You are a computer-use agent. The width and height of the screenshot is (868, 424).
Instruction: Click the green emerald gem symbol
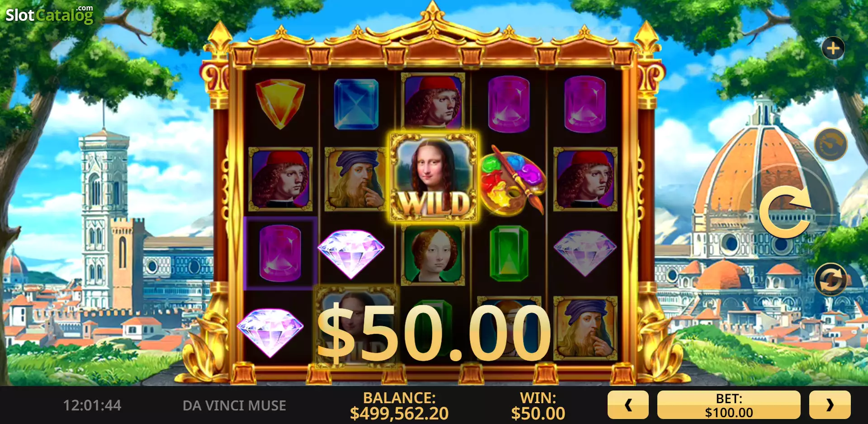click(509, 253)
